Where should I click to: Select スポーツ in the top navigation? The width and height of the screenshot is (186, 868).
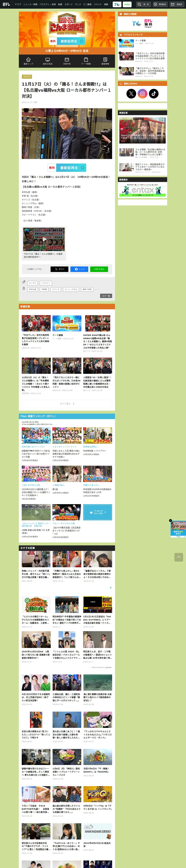(x=69, y=4)
